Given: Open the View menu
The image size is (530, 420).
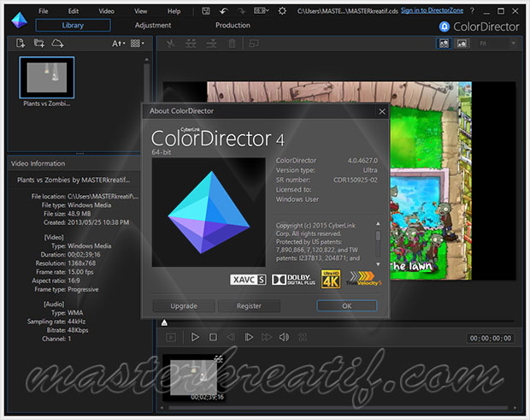Looking at the screenshot, I should click(140, 11).
